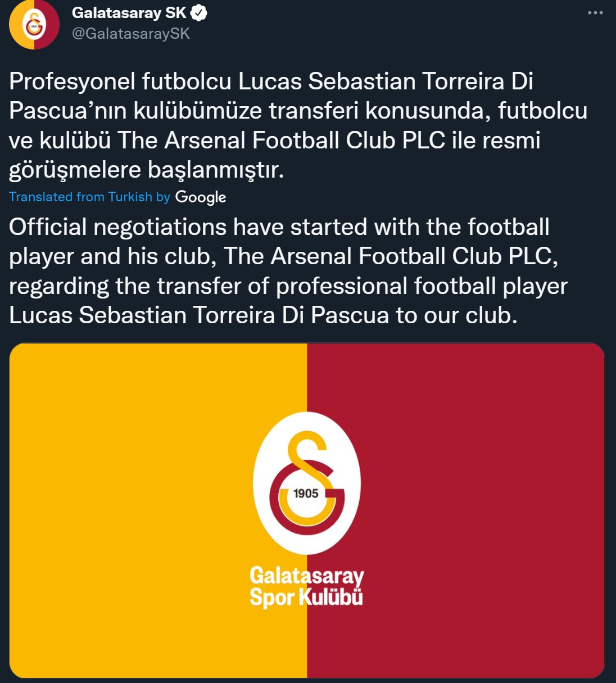The height and width of the screenshot is (683, 616).
Task: Click the Google logo in translation notice
Action: (x=201, y=197)
